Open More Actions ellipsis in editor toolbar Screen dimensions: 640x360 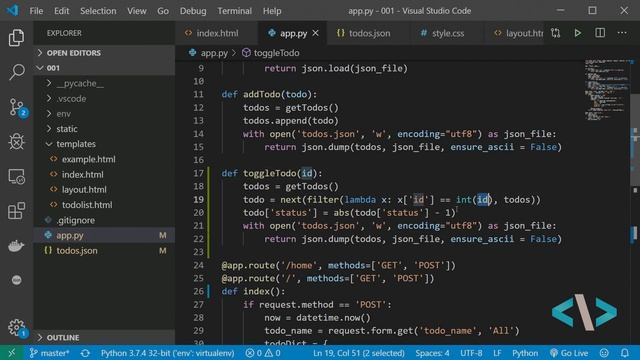[x=622, y=33]
